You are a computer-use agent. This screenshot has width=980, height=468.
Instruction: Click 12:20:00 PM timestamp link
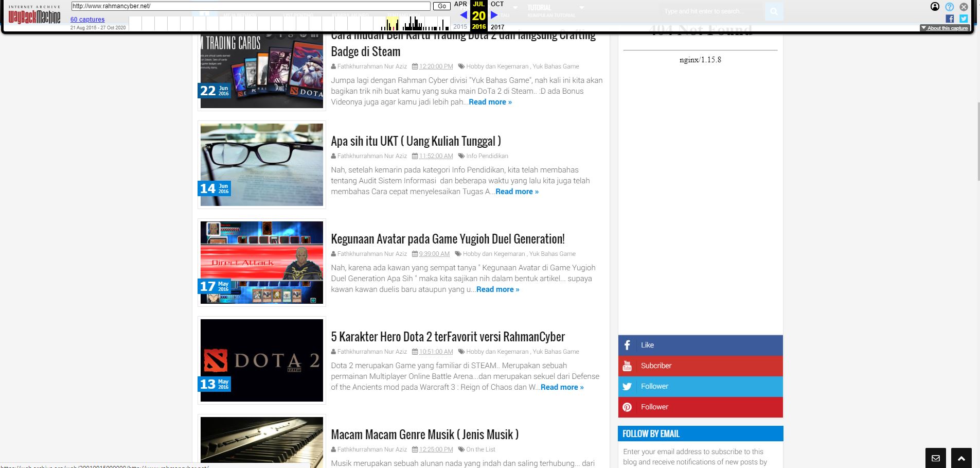click(436, 66)
